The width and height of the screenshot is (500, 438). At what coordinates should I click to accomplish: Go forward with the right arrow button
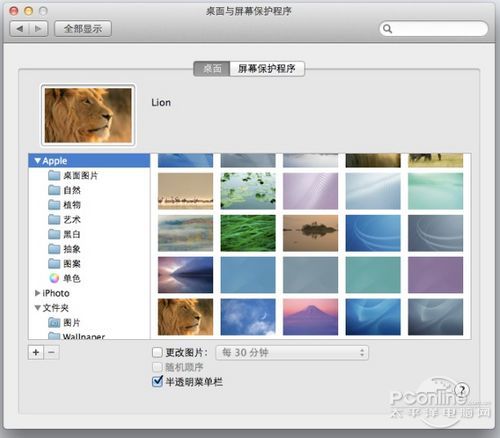39,29
